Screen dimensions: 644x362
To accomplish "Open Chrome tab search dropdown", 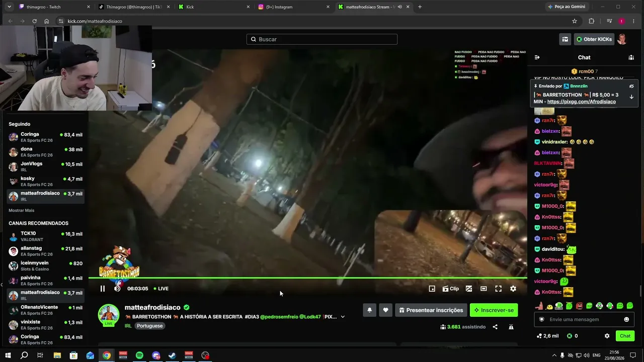I will pyautogui.click(x=9, y=7).
